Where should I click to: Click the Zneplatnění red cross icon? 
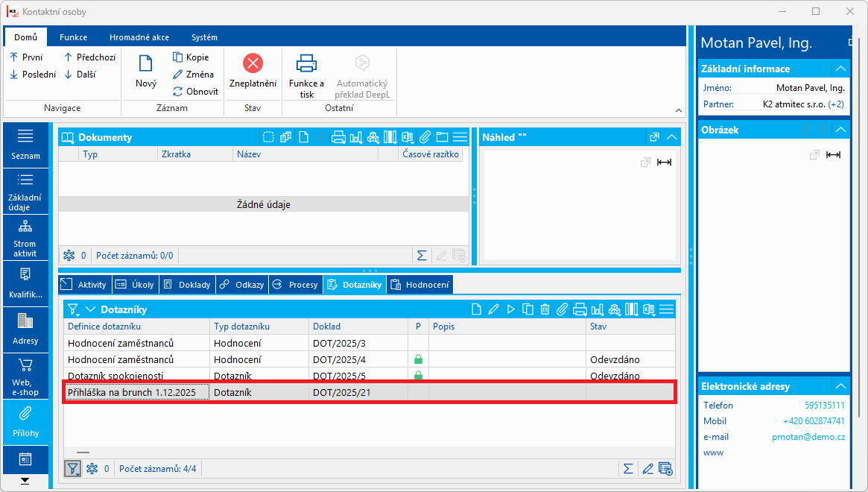(x=253, y=63)
